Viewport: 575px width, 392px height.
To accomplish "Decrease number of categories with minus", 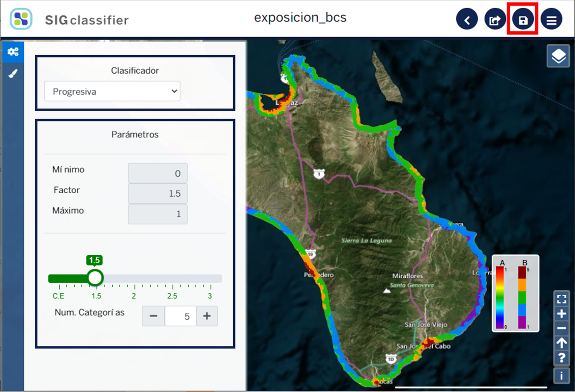I will pos(153,316).
